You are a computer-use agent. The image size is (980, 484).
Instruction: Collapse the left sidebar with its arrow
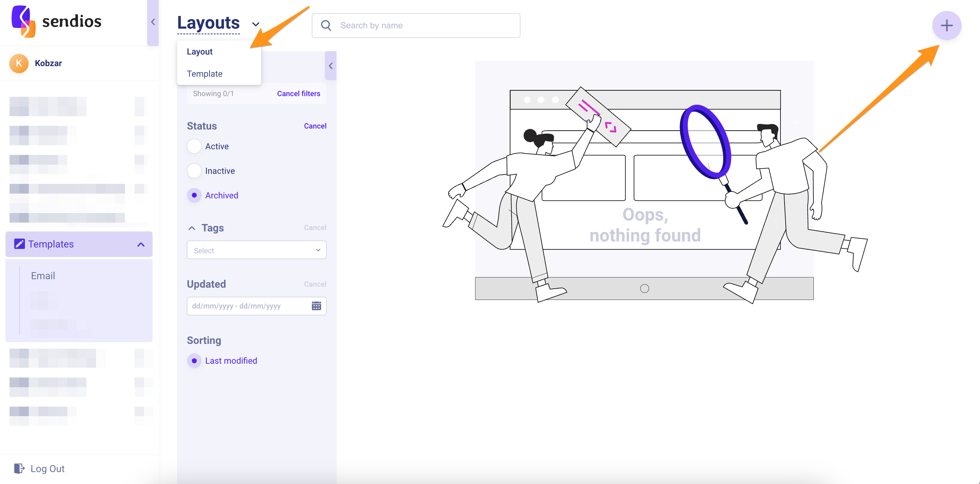[x=153, y=22]
